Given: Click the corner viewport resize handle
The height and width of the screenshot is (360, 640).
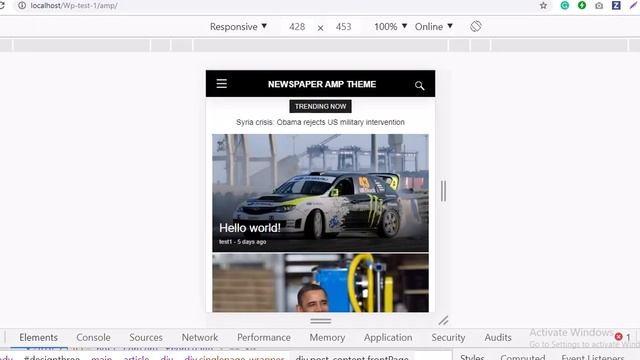Looking at the screenshot, I should coord(443,321).
